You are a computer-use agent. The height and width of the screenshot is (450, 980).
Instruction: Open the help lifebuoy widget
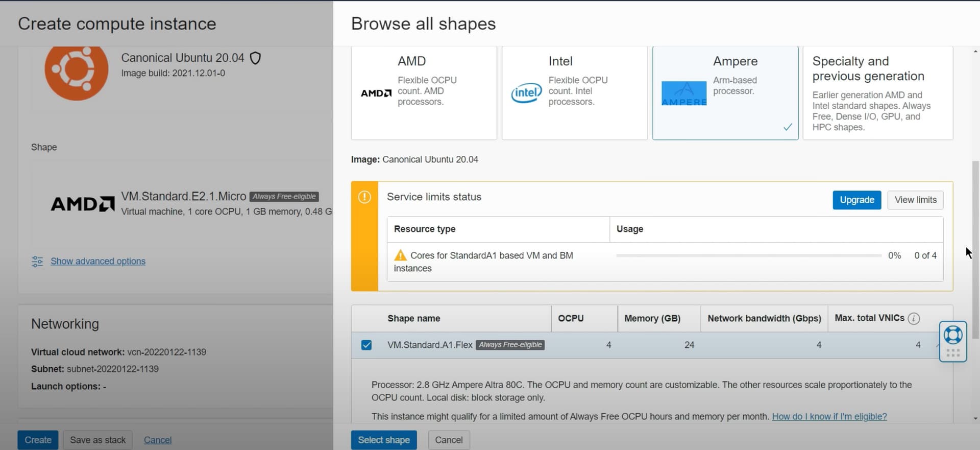click(953, 335)
